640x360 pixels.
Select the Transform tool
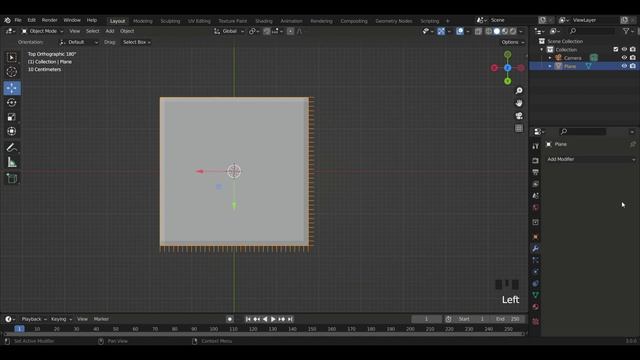pyautogui.click(x=12, y=131)
